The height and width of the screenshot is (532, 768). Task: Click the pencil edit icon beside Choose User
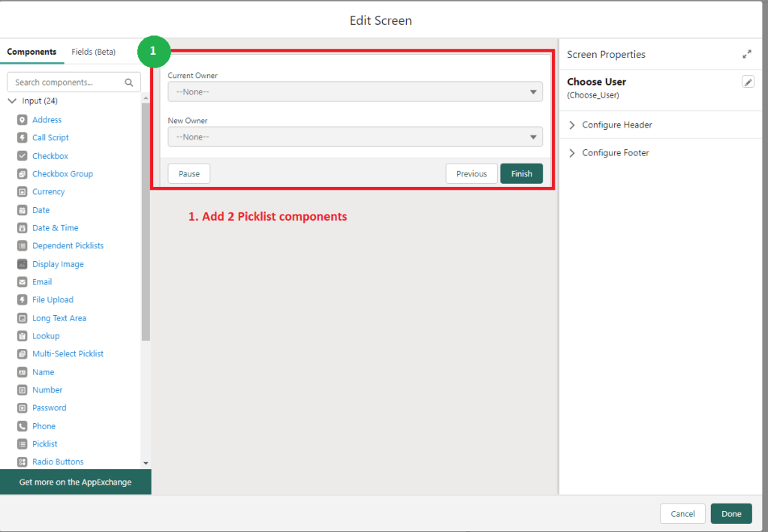[748, 82]
